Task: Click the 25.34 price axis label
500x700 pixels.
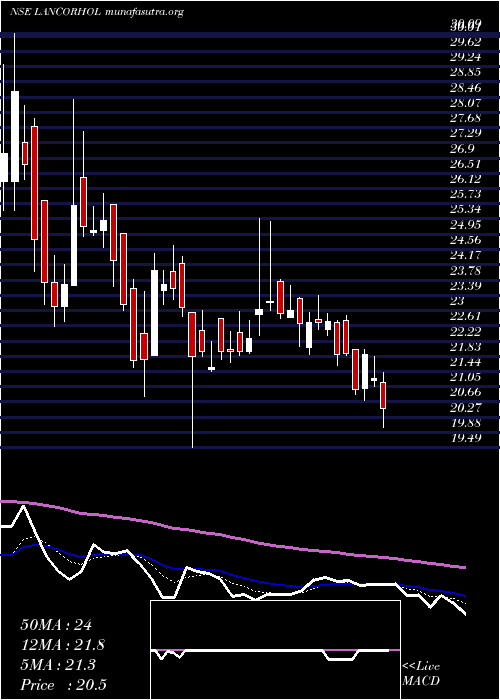Action: click(x=465, y=209)
